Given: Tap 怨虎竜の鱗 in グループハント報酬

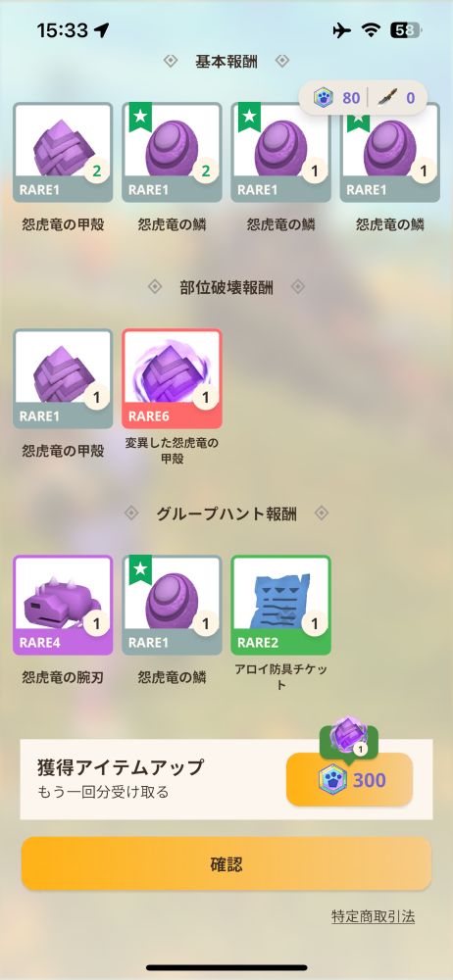Looking at the screenshot, I should coord(172,605).
